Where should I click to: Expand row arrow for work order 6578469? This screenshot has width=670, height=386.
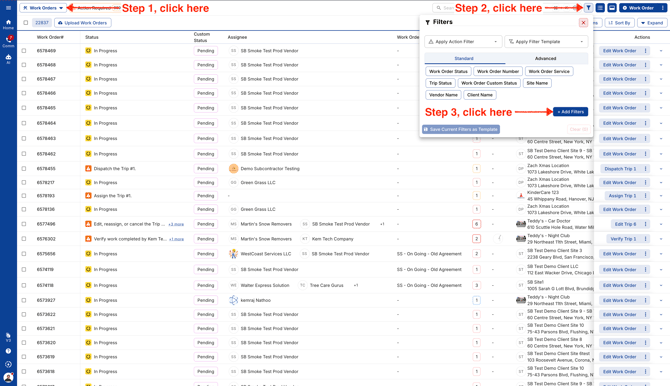(661, 51)
